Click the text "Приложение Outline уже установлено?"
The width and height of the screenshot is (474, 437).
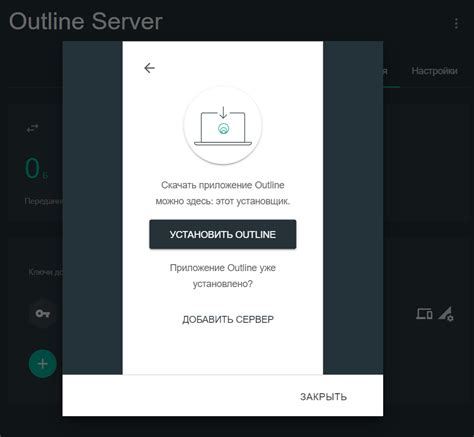(x=223, y=276)
